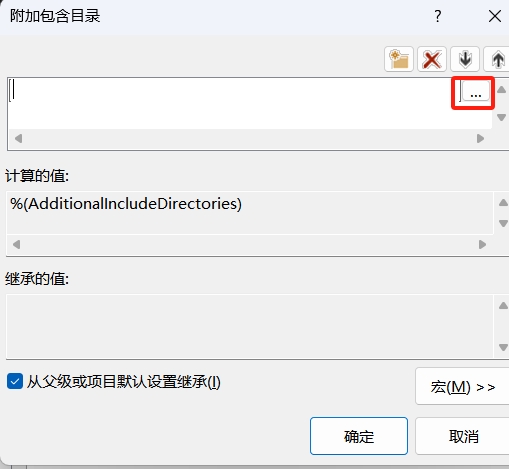
Task: Close the 附加包含目录 dialog
Action: (495, 16)
